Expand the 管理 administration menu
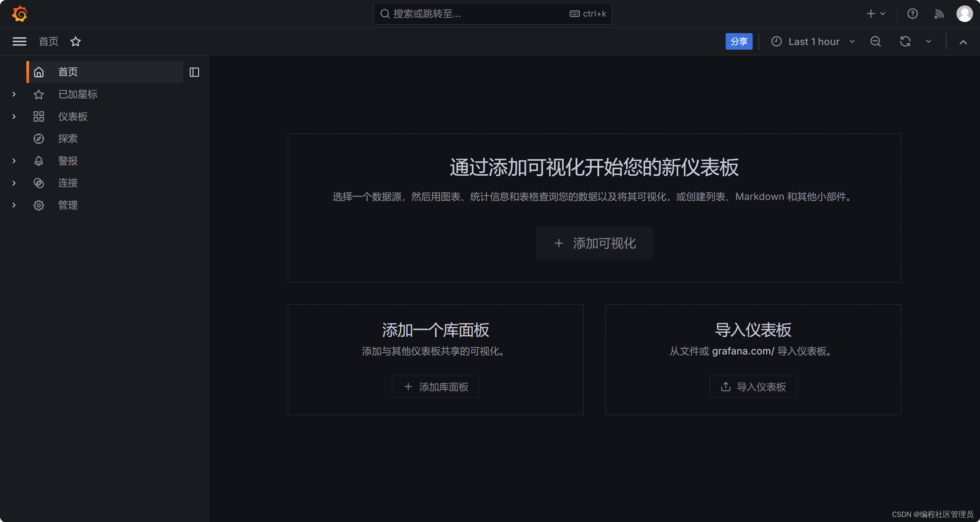 [14, 206]
